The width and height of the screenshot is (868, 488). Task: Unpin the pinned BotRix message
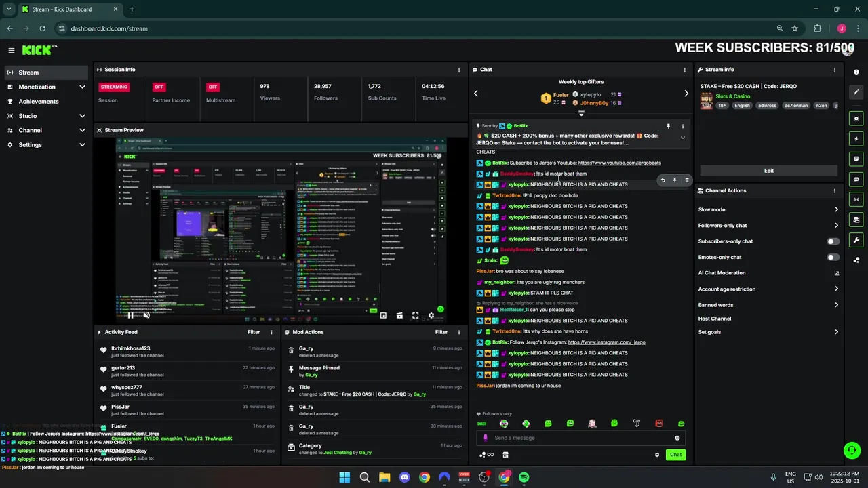click(668, 126)
